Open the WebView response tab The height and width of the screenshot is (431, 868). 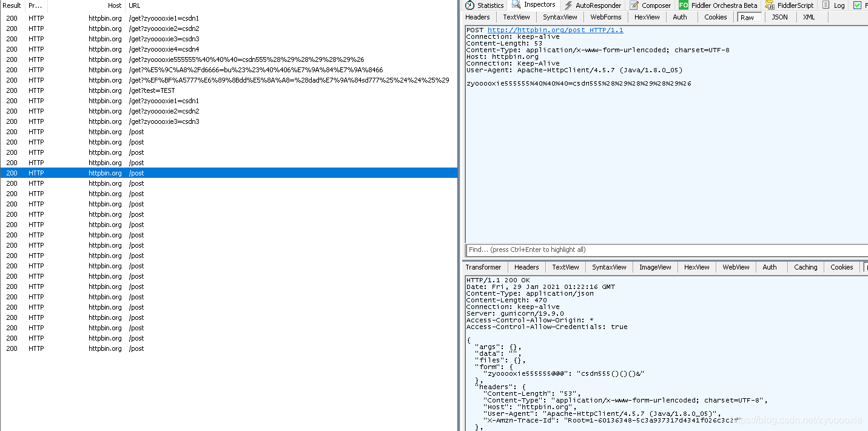click(x=736, y=267)
